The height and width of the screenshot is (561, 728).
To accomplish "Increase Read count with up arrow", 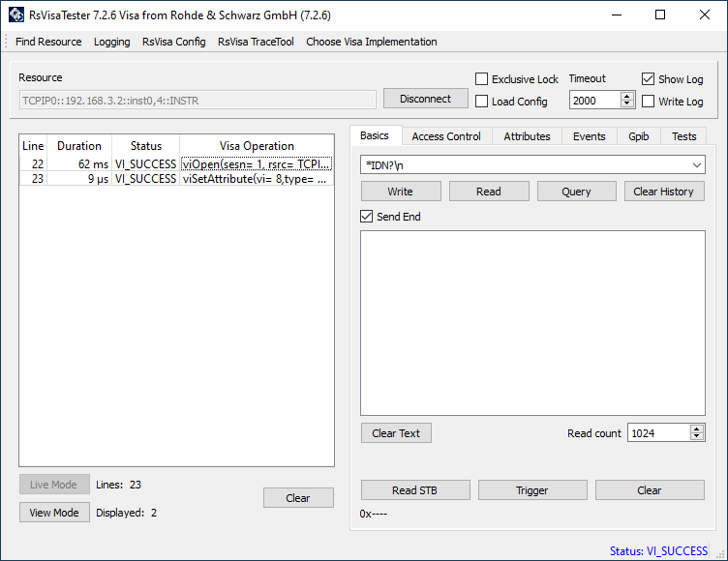I will [696, 428].
